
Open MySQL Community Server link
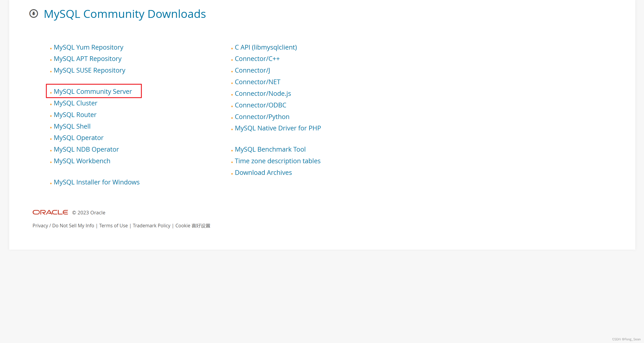coord(93,91)
